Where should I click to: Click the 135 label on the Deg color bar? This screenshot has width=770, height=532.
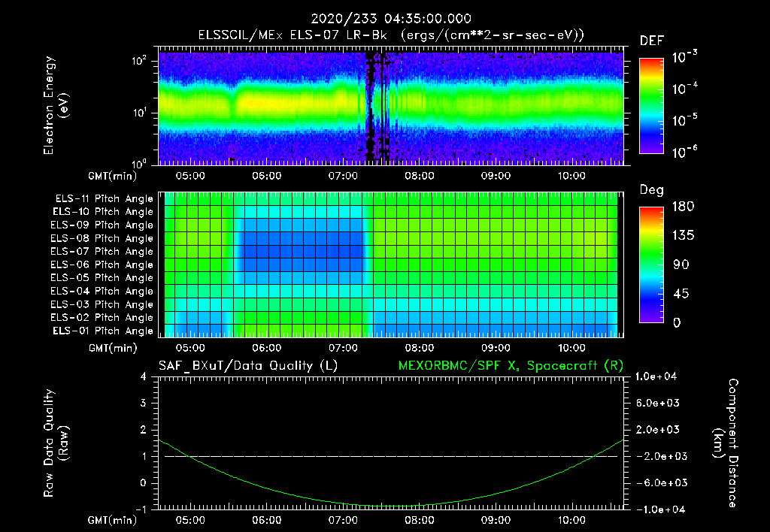click(683, 236)
